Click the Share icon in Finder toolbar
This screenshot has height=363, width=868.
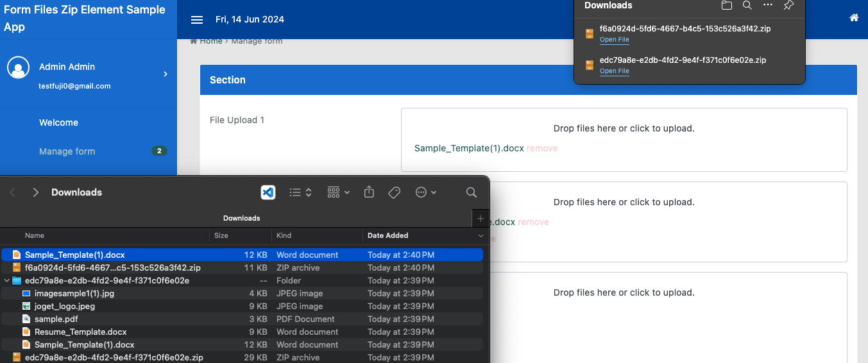click(x=369, y=192)
